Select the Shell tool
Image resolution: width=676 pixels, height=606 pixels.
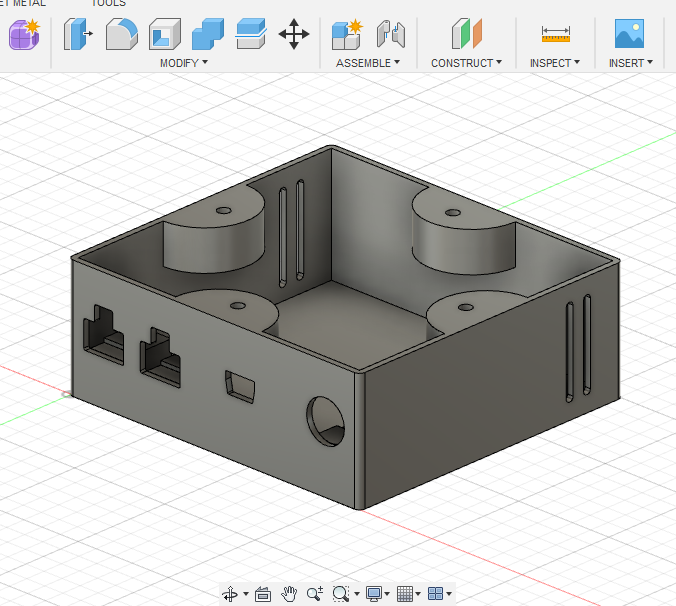(165, 34)
